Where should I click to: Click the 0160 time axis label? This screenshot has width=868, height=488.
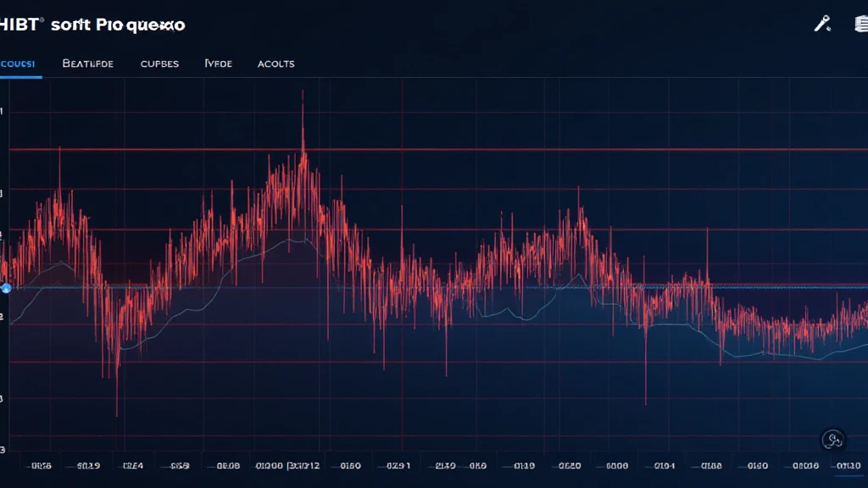click(350, 466)
